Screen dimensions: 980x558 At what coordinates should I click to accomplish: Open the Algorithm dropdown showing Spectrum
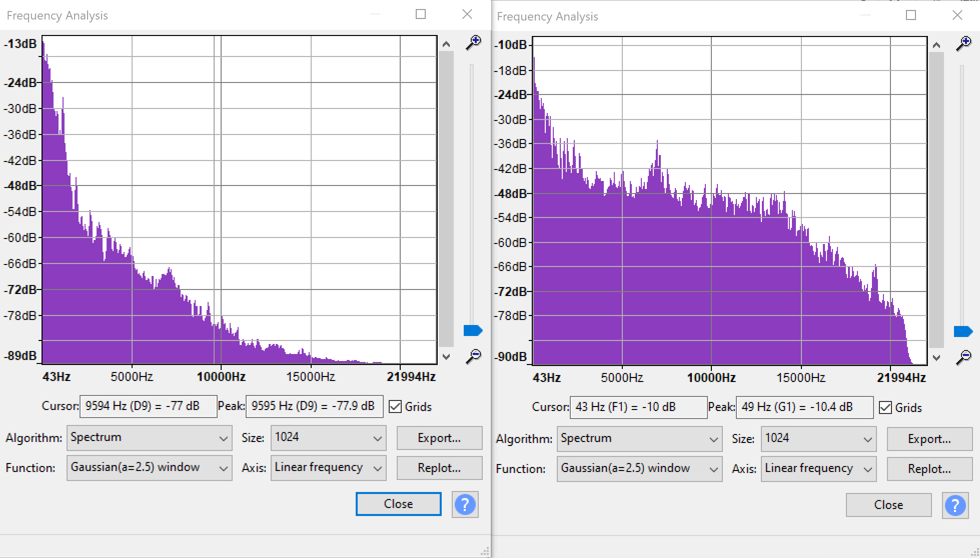[149, 437]
